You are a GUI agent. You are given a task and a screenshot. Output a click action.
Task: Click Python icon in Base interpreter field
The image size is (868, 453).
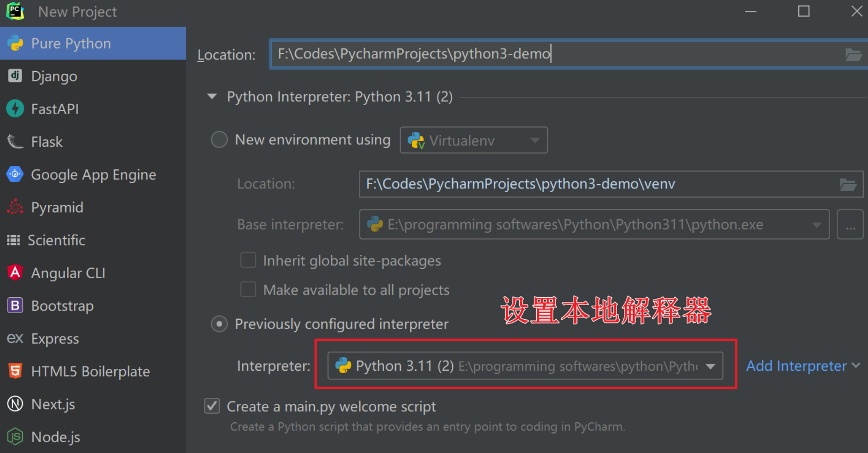coord(375,224)
